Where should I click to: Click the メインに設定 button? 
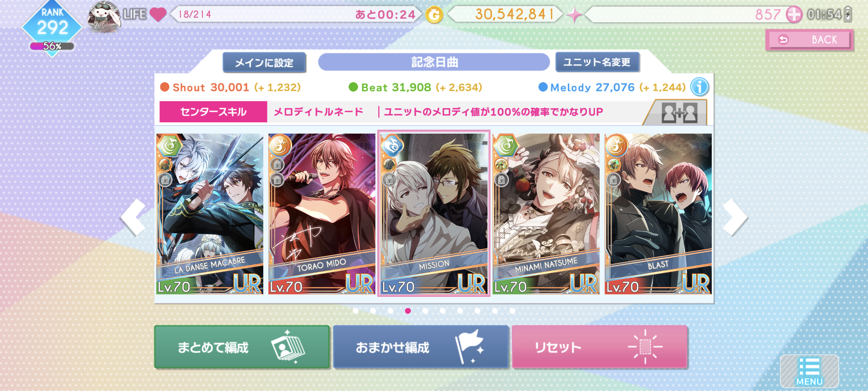tap(264, 63)
